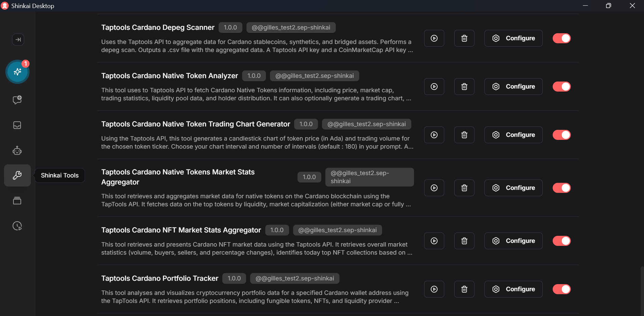This screenshot has width=644, height=316.
Task: Open the Agents robot icon
Action: pos(17,150)
